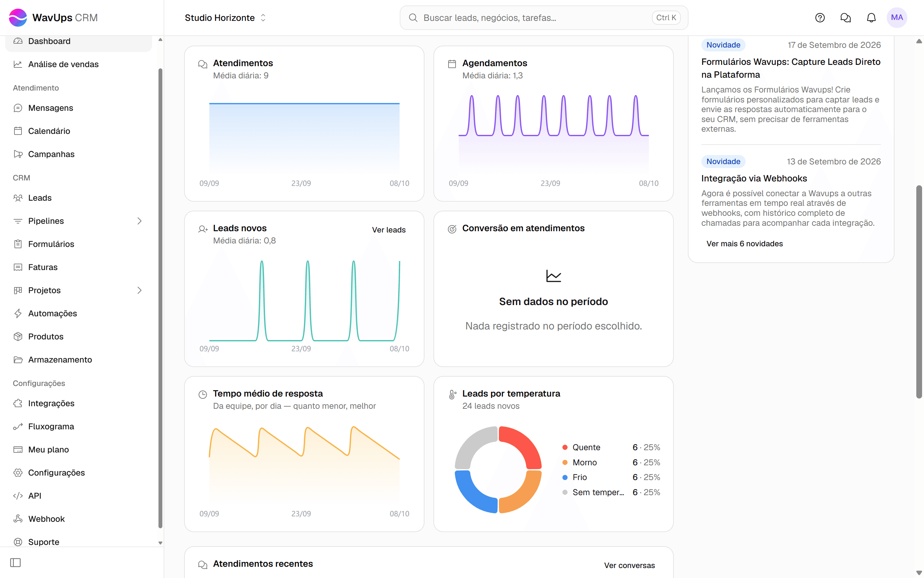Image resolution: width=924 pixels, height=578 pixels.
Task: Click the thermometer icon on temperature card
Action: pyautogui.click(x=452, y=394)
